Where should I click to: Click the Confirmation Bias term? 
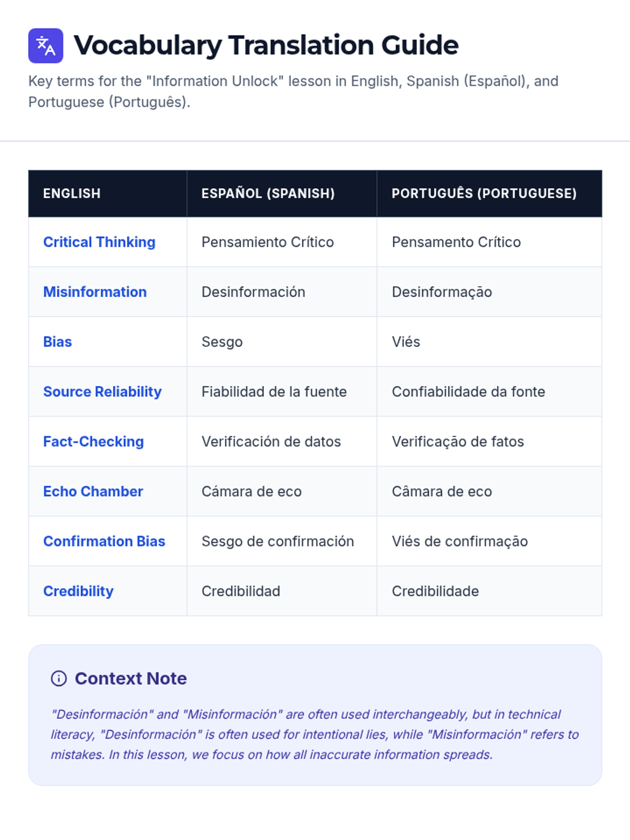(x=104, y=541)
